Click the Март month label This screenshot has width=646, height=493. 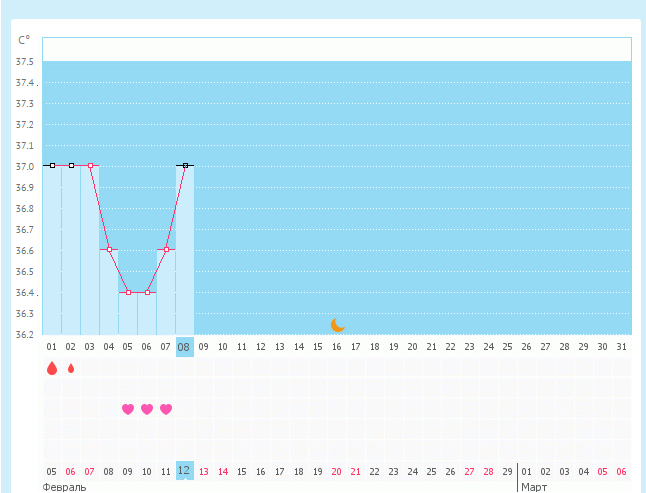(533, 487)
